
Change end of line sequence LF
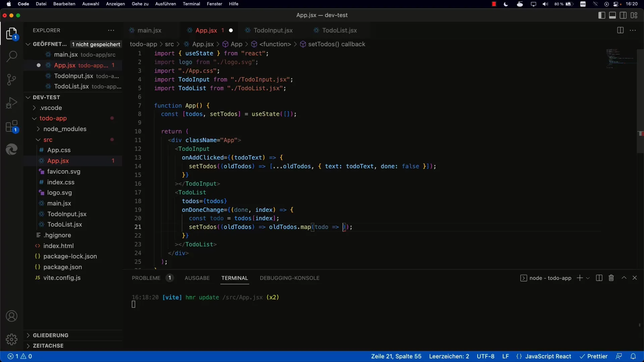(505, 356)
